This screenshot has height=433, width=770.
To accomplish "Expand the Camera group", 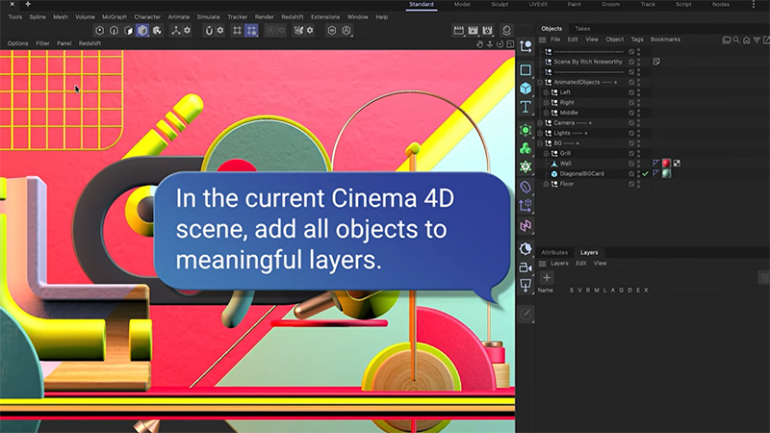I will [540, 123].
